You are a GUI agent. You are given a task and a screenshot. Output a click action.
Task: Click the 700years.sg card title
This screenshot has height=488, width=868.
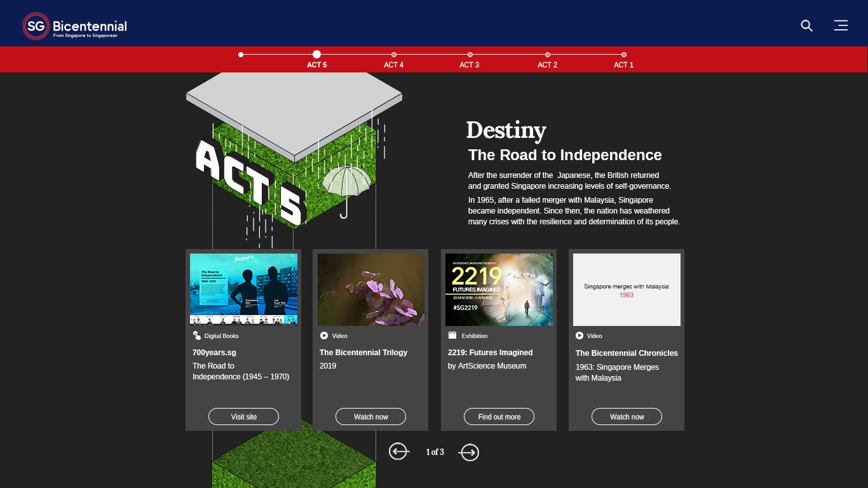pyautogui.click(x=214, y=353)
